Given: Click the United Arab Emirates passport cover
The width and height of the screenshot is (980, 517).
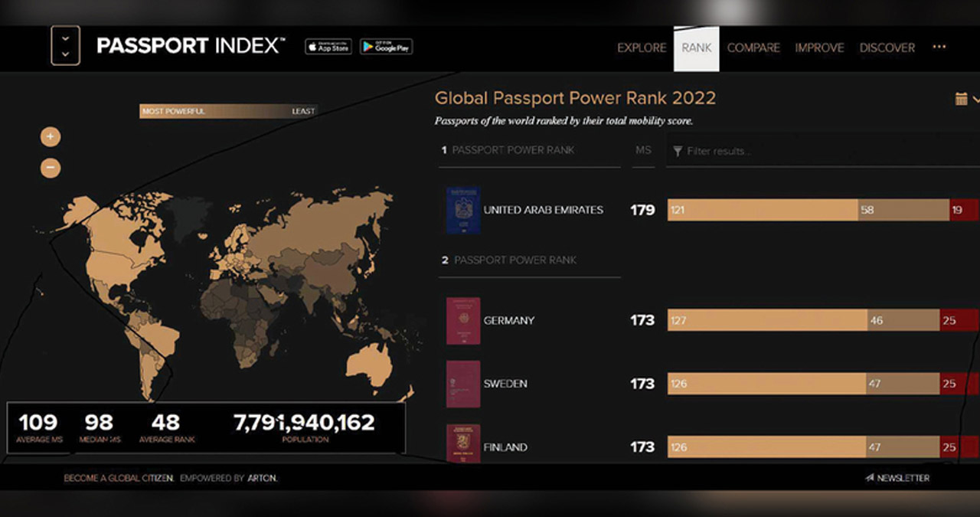Looking at the screenshot, I should coord(462,210).
